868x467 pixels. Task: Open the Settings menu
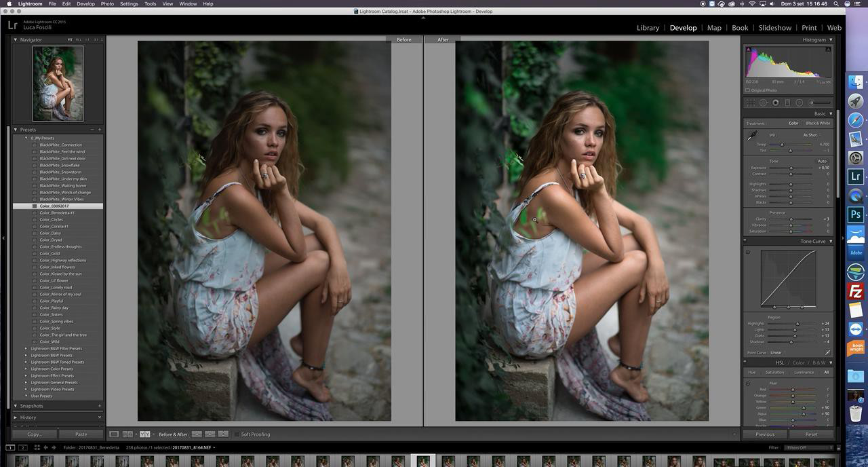(129, 3)
